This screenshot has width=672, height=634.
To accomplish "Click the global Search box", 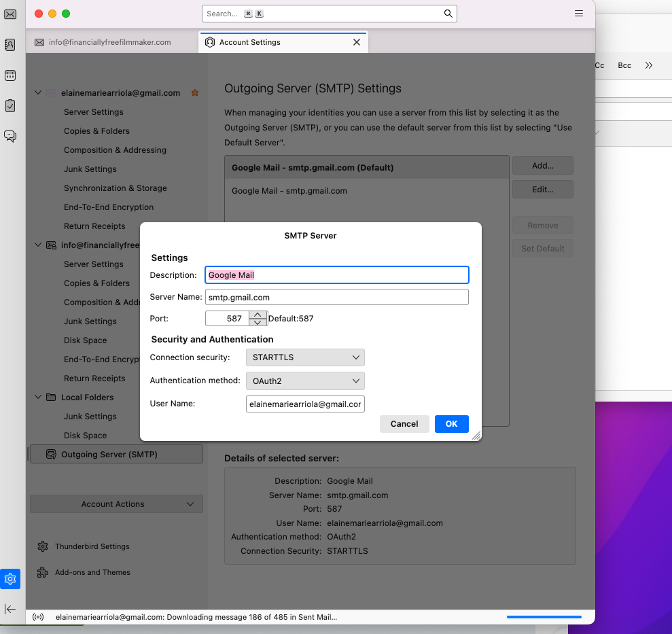I will click(329, 14).
